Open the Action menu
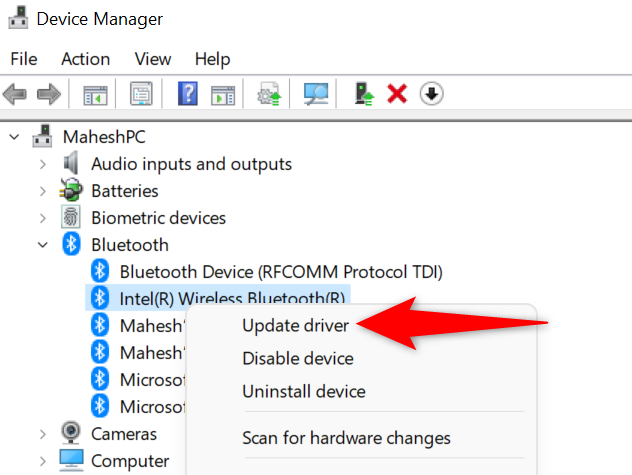This screenshot has width=632, height=475. [85, 59]
